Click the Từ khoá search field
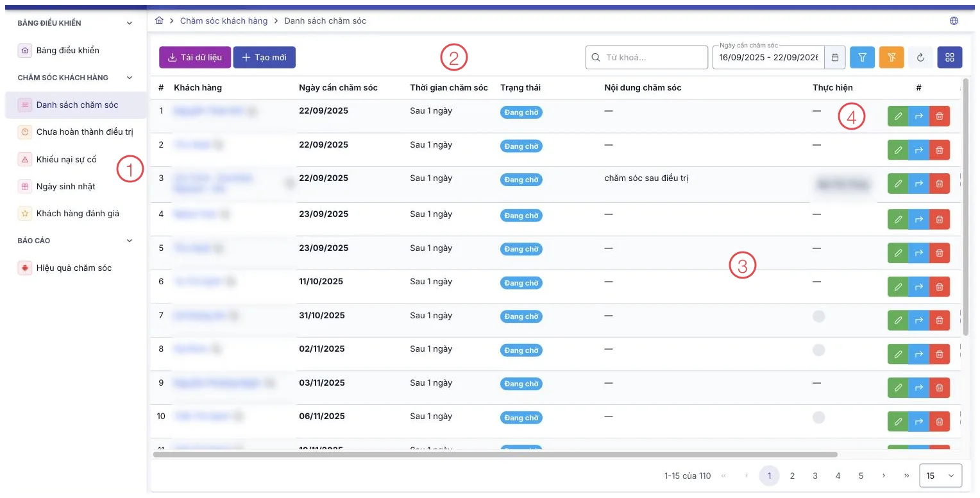 (646, 57)
